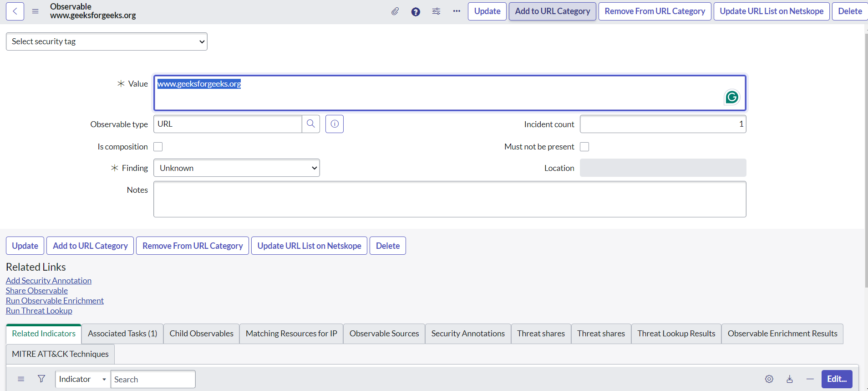Screen dimensions: 868x391
Task: Click the bottom Update button
Action: click(x=25, y=246)
